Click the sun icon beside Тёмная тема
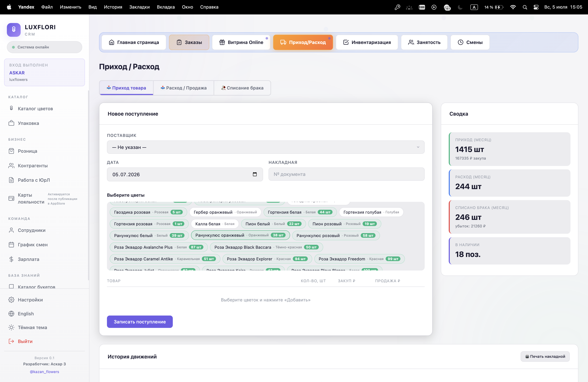The image size is (588, 382). click(11, 327)
